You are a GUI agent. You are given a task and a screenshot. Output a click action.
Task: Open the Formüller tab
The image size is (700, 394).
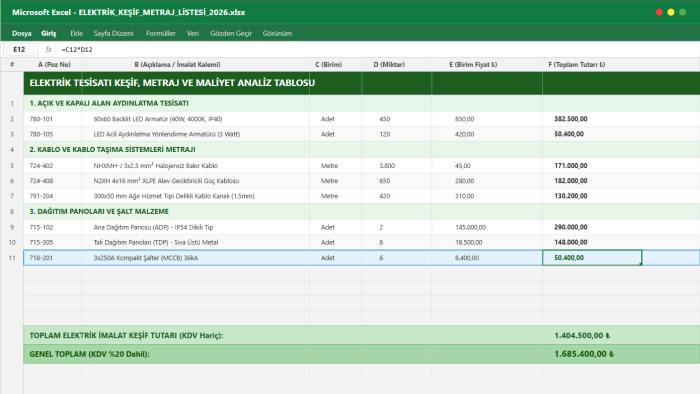(161, 33)
